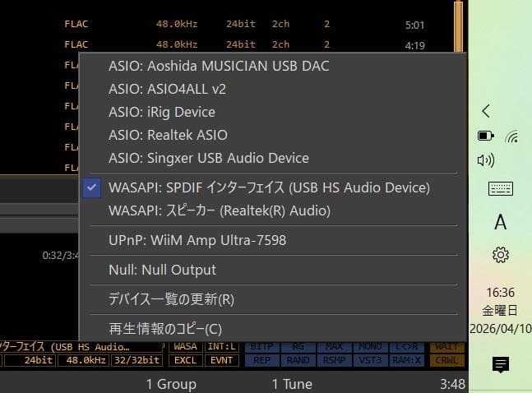Click the WASA output mode box
This screenshot has height=393, width=532.
(x=185, y=346)
